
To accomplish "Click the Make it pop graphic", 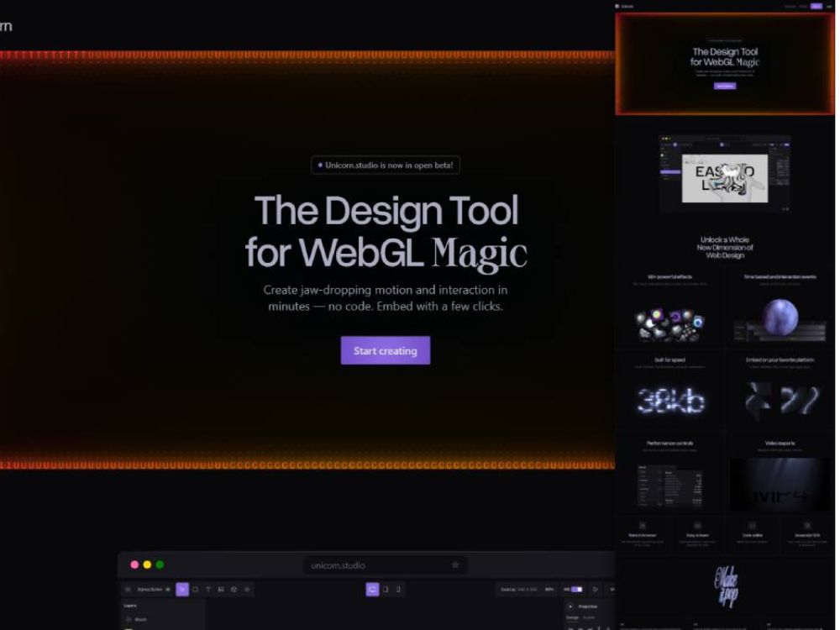I will tap(726, 586).
